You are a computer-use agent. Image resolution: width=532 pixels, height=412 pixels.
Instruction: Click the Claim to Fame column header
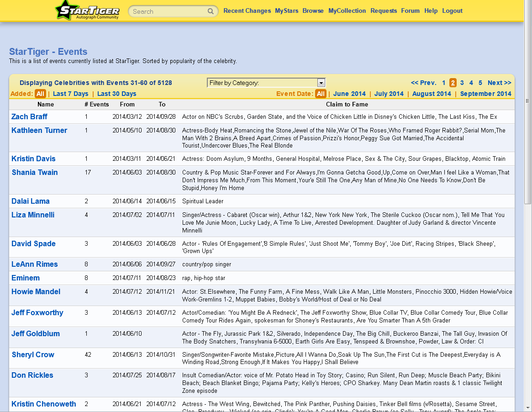point(347,104)
